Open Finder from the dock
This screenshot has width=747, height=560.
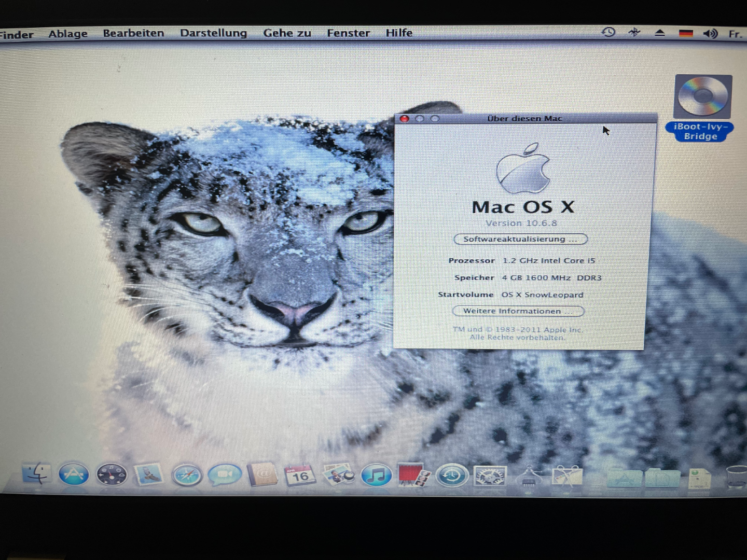tap(36, 474)
